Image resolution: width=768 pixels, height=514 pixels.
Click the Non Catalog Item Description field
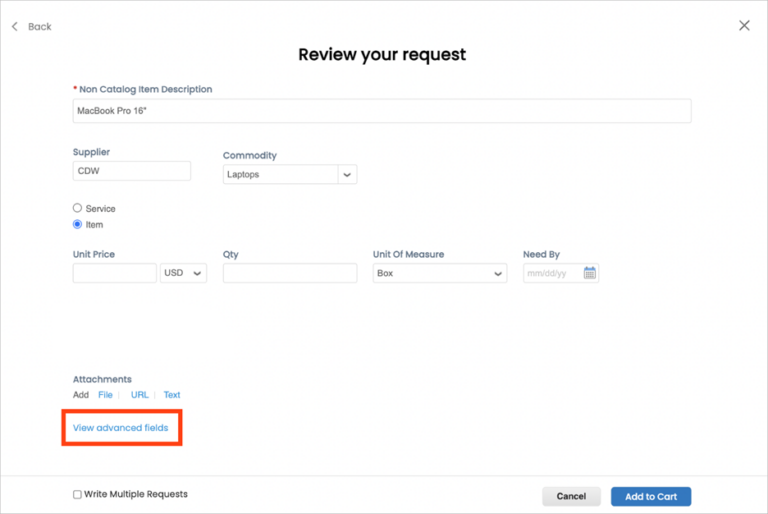click(382, 111)
